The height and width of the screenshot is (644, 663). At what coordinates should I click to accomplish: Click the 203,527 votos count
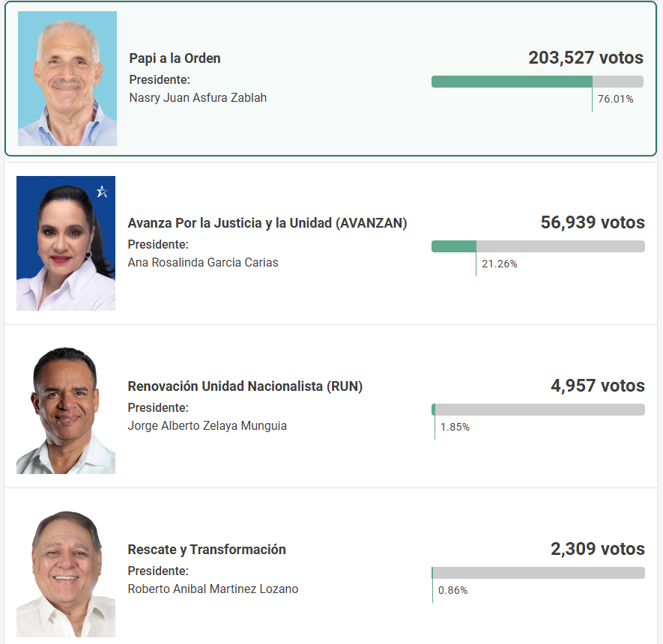click(x=586, y=58)
